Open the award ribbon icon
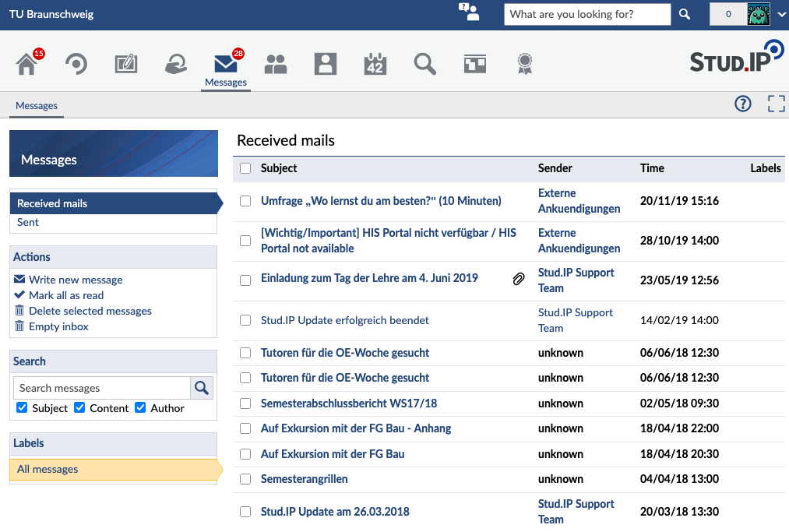Viewport: 789px width, 532px height. click(x=524, y=64)
